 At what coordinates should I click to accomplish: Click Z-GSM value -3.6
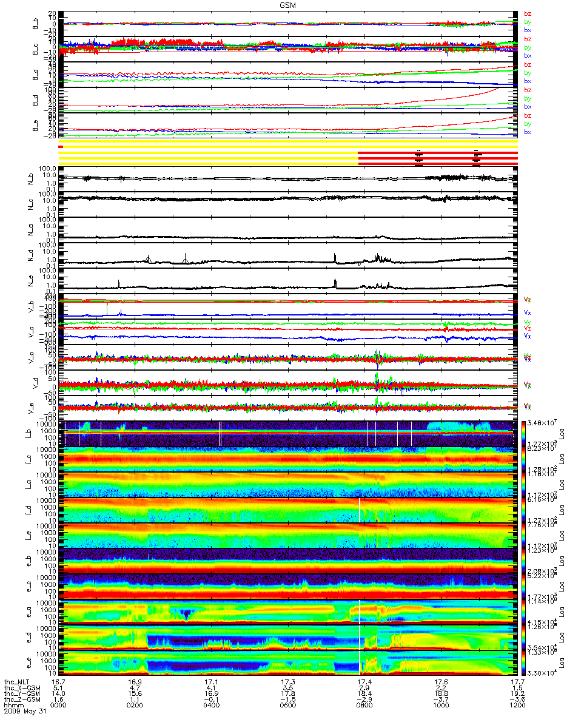[x=517, y=699]
